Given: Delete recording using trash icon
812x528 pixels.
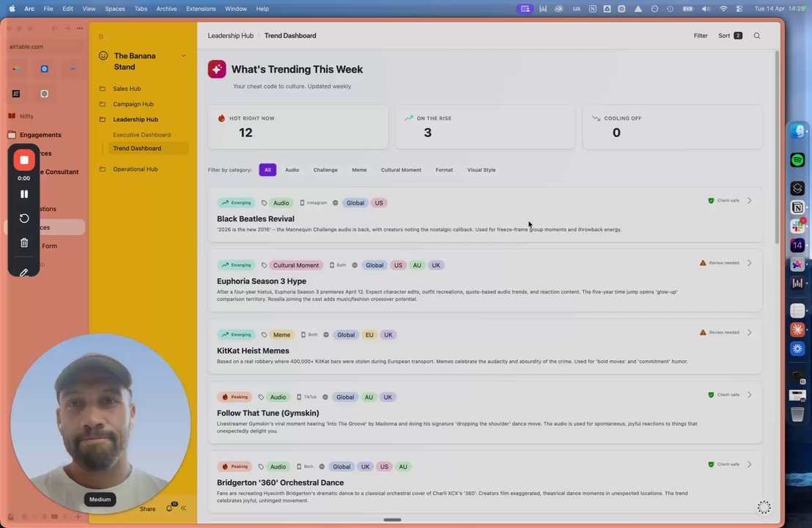Looking at the screenshot, I should click(x=24, y=243).
